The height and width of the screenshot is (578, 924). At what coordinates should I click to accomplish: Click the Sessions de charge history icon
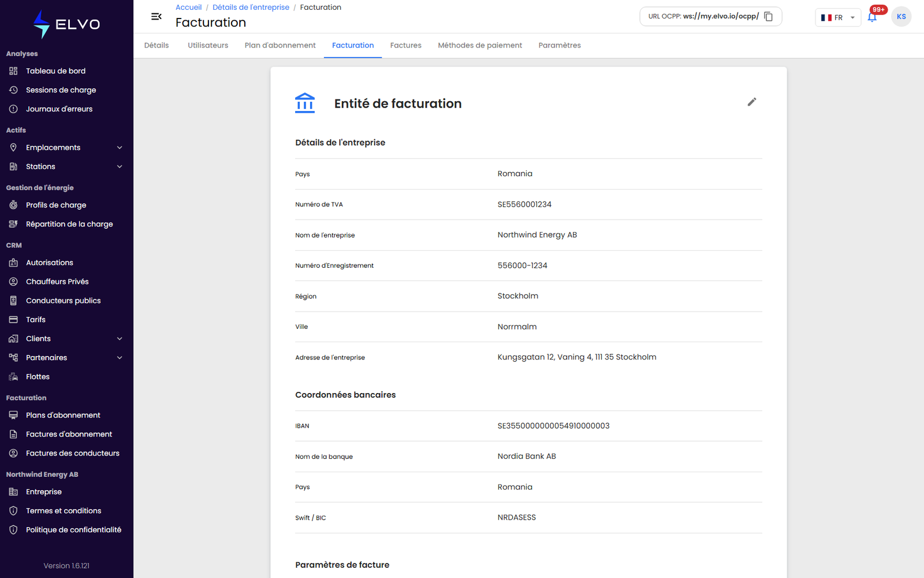(13, 90)
